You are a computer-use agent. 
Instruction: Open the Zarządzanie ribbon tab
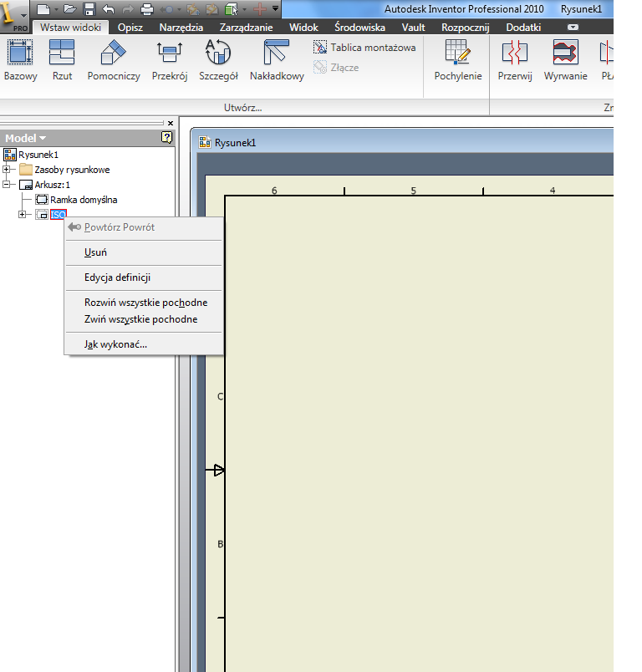(246, 28)
